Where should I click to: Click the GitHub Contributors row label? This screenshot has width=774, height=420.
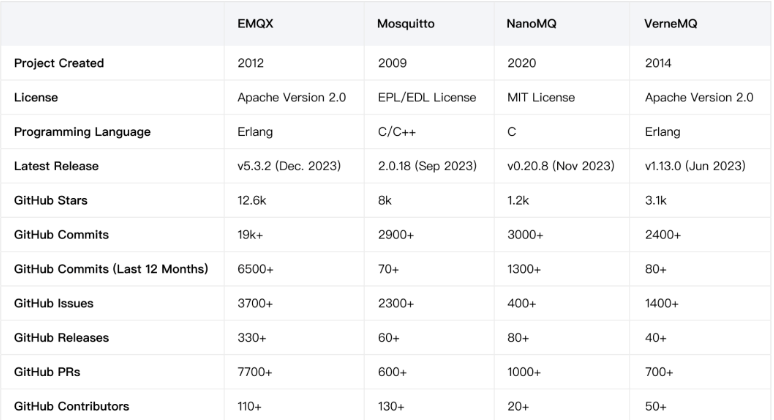(71, 406)
